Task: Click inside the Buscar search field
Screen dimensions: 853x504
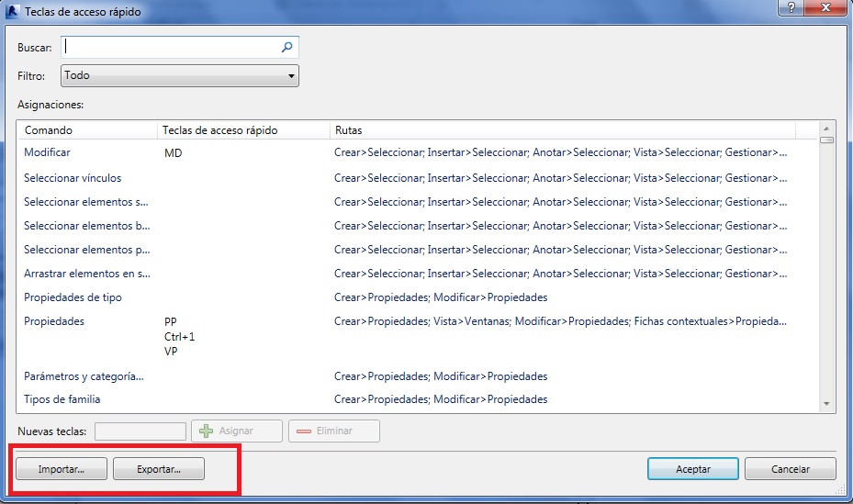Action: tap(171, 47)
